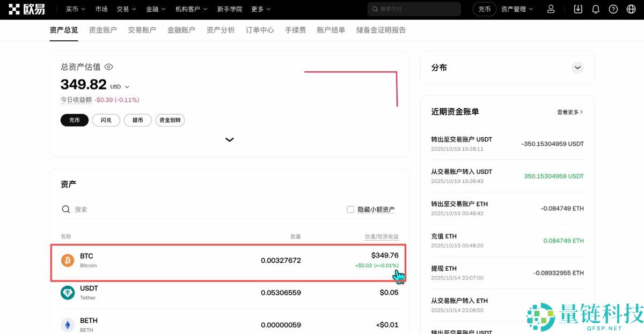Open the user profile icon

(x=551, y=9)
